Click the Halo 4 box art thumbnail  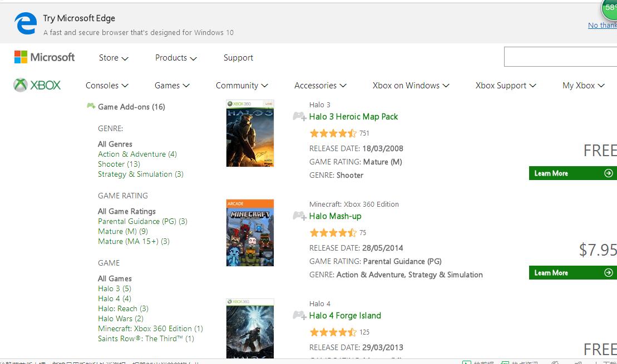[250, 328]
